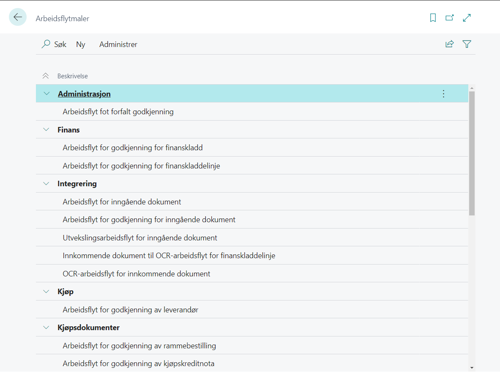The height and width of the screenshot is (374, 500).
Task: Select the Ny action
Action: [x=80, y=44]
